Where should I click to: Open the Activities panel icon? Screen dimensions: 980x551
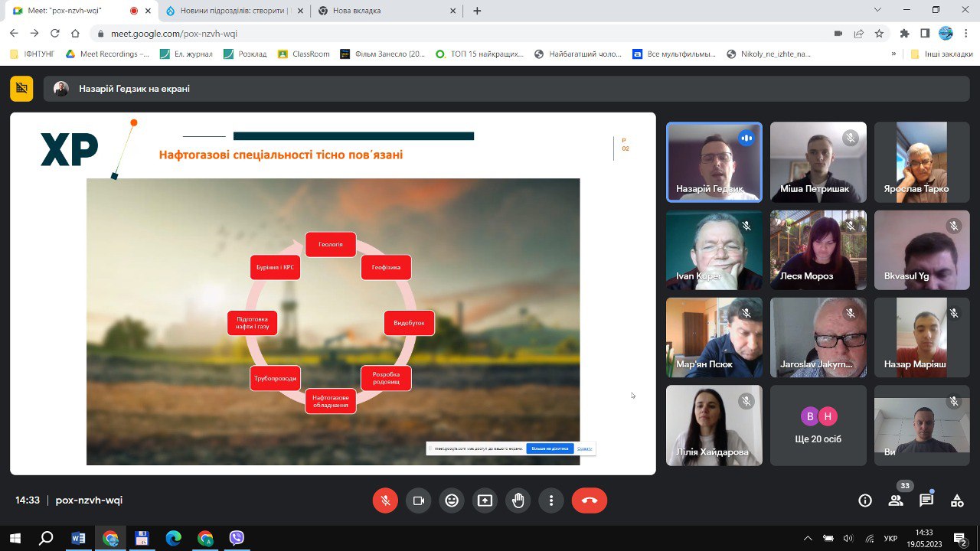[x=957, y=500]
